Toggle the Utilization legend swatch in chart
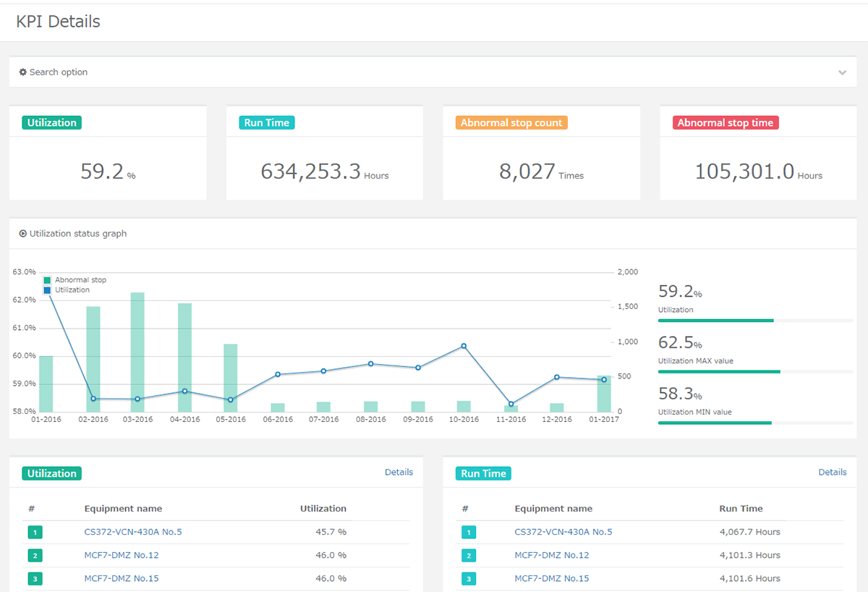The image size is (868, 592). (48, 290)
